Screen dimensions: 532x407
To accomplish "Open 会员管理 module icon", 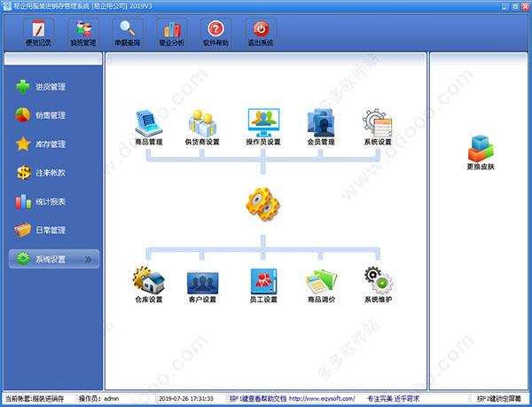I will (x=321, y=127).
